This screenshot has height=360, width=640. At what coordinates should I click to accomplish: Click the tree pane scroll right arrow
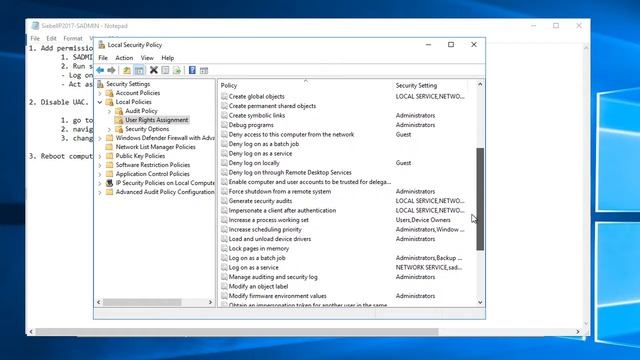pos(210,302)
